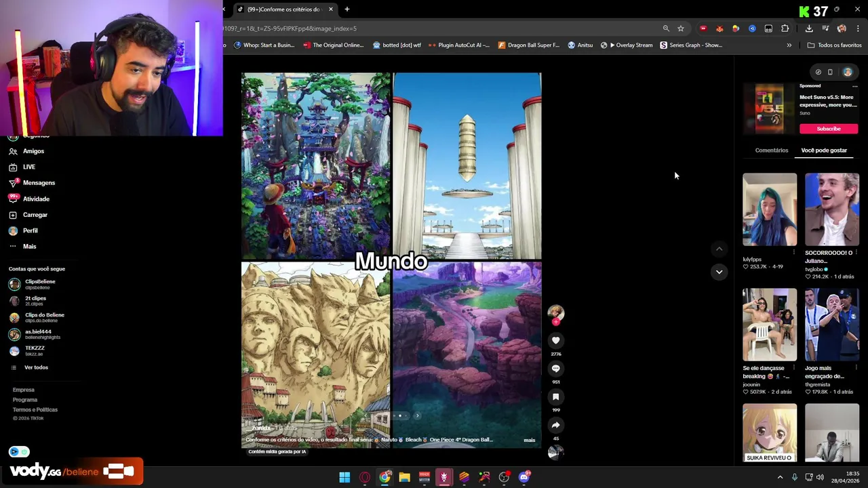Screen dimensions: 868x488
Task: Bookmark this page with star icon
Action: 681,28
